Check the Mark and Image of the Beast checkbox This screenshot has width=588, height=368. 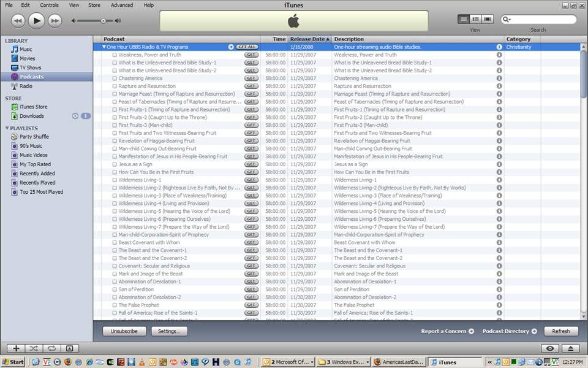115,274
